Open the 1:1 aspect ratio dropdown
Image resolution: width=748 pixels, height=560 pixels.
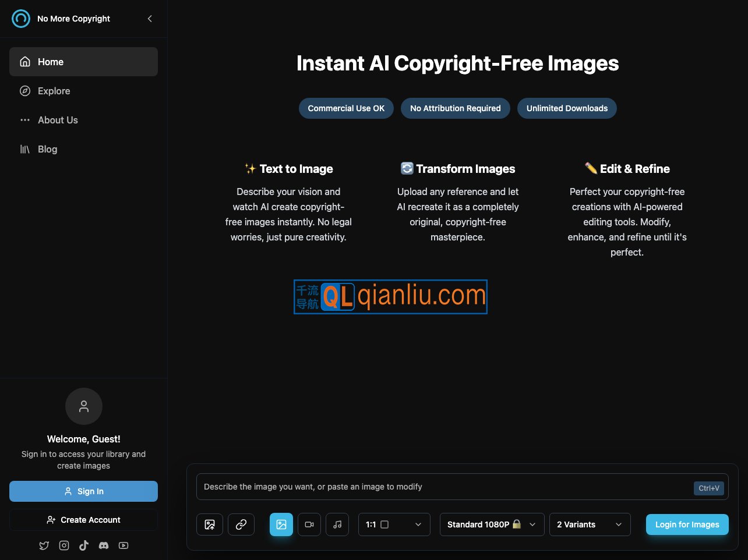tap(394, 524)
